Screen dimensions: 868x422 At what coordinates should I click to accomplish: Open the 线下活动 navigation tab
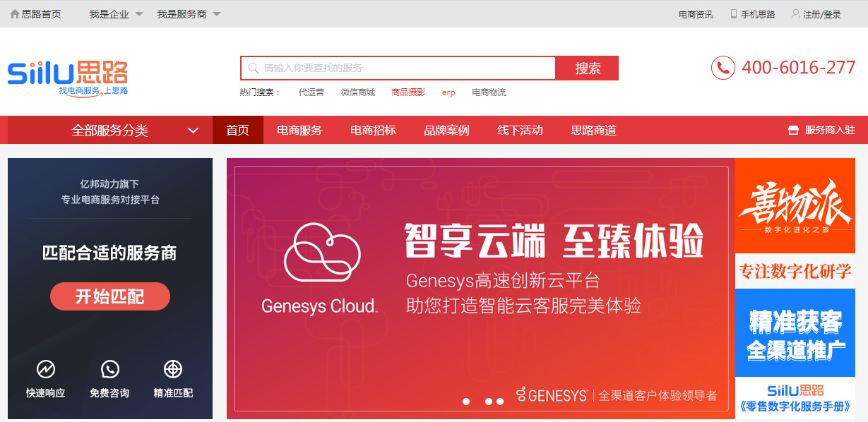click(x=520, y=130)
